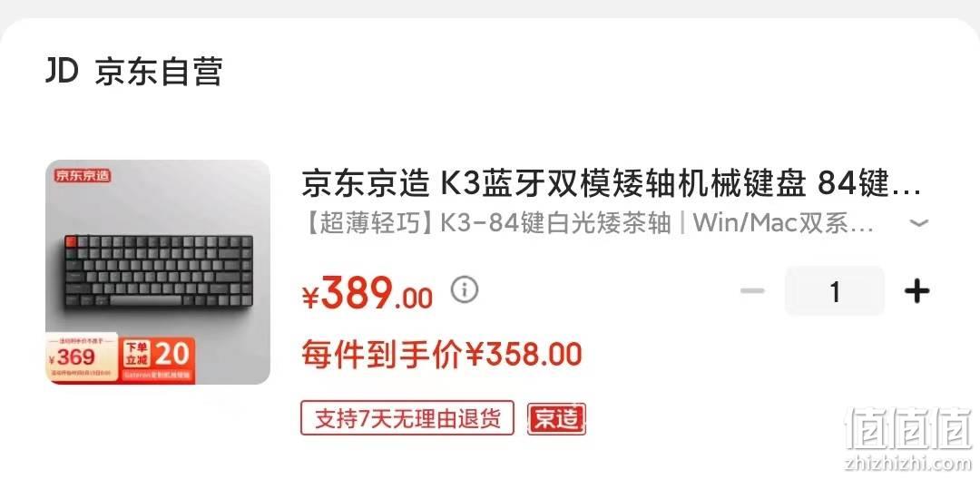Click the 支持7天无理由退货 tag
980x479 pixels.
point(407,418)
